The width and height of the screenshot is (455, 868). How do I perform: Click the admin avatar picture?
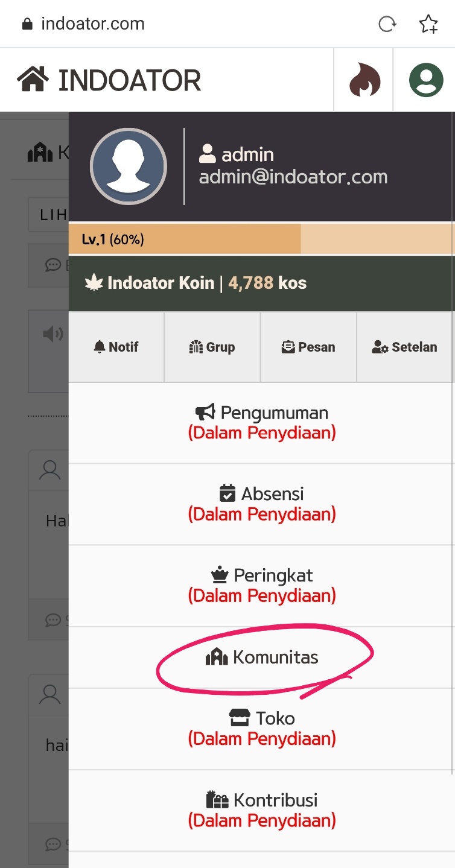tap(128, 165)
